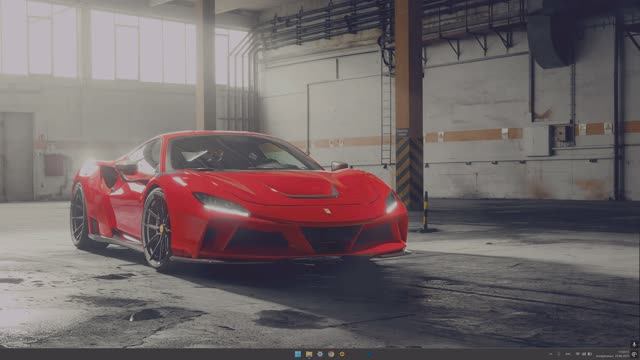
Task: Open the Windows Start menu
Action: [x=298, y=354]
